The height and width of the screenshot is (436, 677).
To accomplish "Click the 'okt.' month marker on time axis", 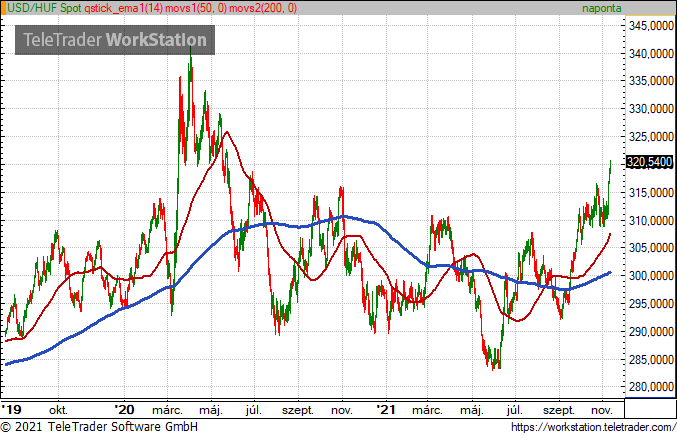I will (58, 410).
